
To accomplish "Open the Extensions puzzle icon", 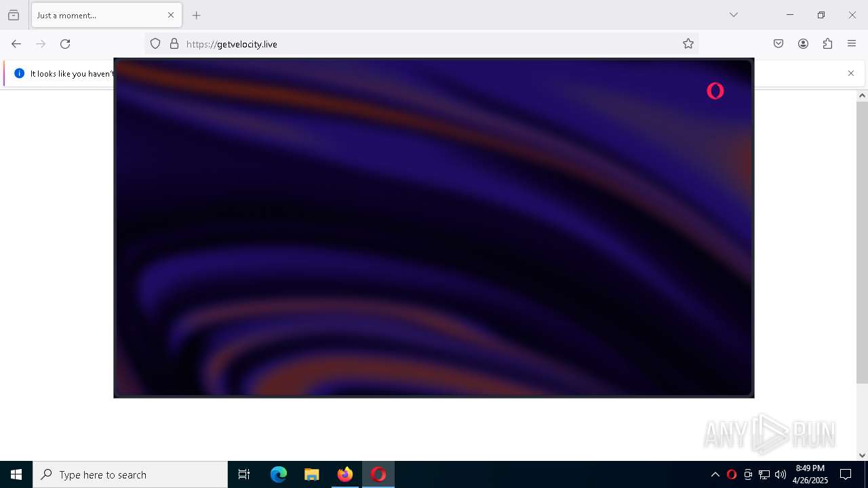I will click(x=827, y=44).
